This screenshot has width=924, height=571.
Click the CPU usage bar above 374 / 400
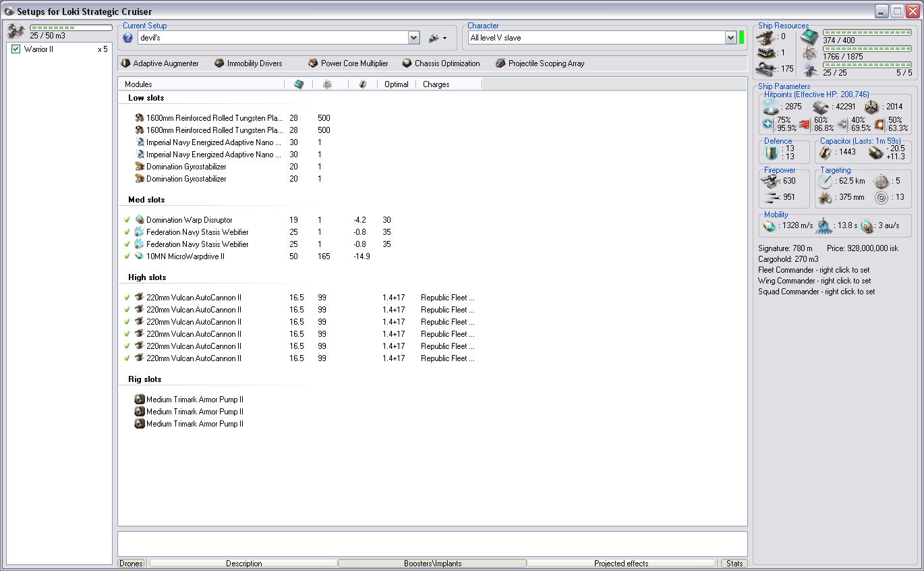[867, 32]
